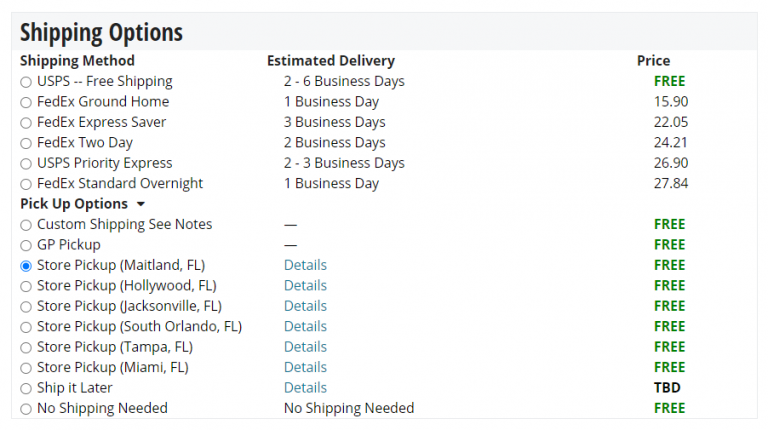Choose Store Pickup (Jacksonville, FL)
The image size is (768, 430).
click(26, 307)
